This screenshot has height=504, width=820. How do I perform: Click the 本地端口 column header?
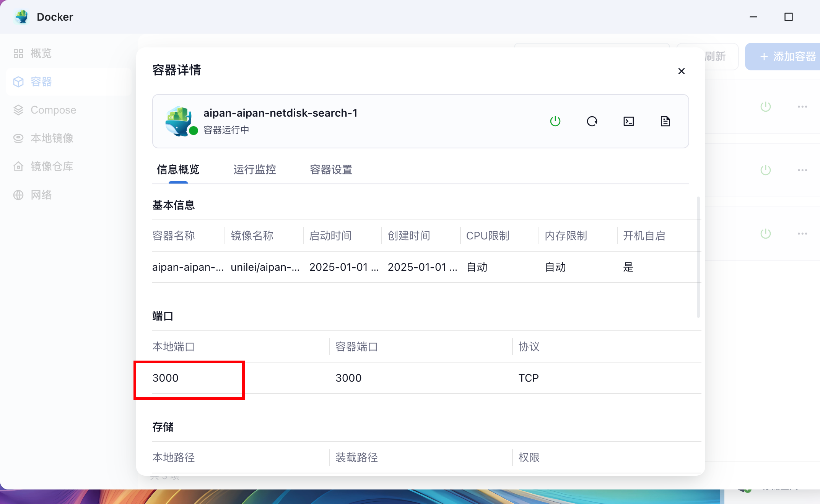click(x=174, y=346)
